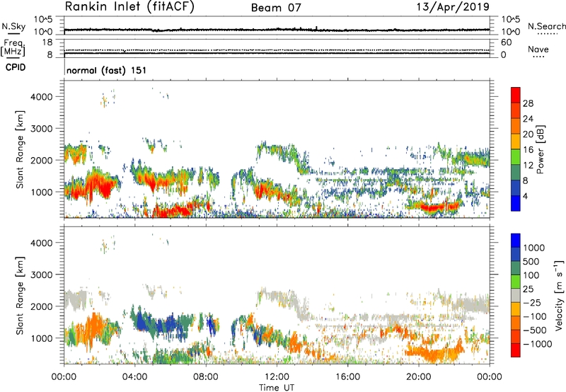This screenshot has height=392, width=566.
Task: Select the red bottom velocity colorbar swatch
Action: tap(516, 350)
